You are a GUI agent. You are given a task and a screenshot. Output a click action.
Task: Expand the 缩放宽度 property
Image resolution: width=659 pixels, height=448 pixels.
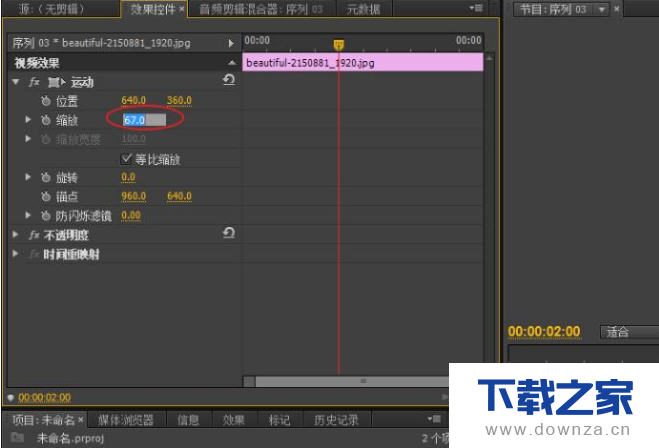click(x=28, y=139)
